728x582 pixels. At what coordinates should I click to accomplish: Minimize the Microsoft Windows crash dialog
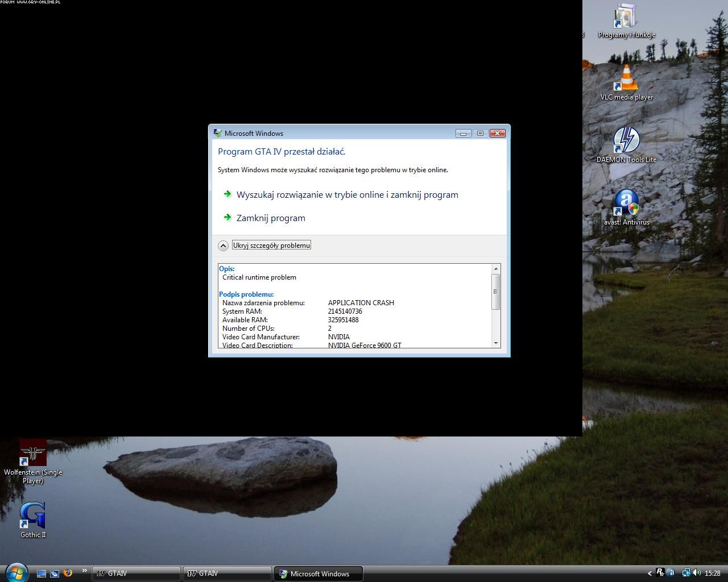tap(463, 133)
